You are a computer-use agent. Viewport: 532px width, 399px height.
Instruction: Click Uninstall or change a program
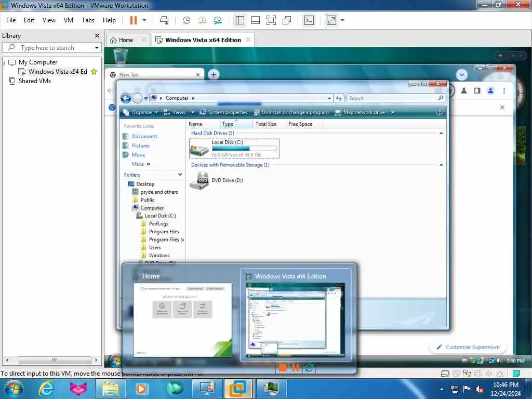point(291,112)
